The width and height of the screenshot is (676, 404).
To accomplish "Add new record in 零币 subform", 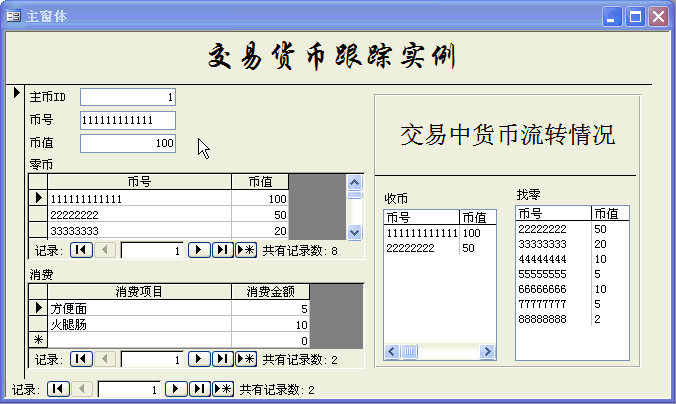I will [246, 250].
